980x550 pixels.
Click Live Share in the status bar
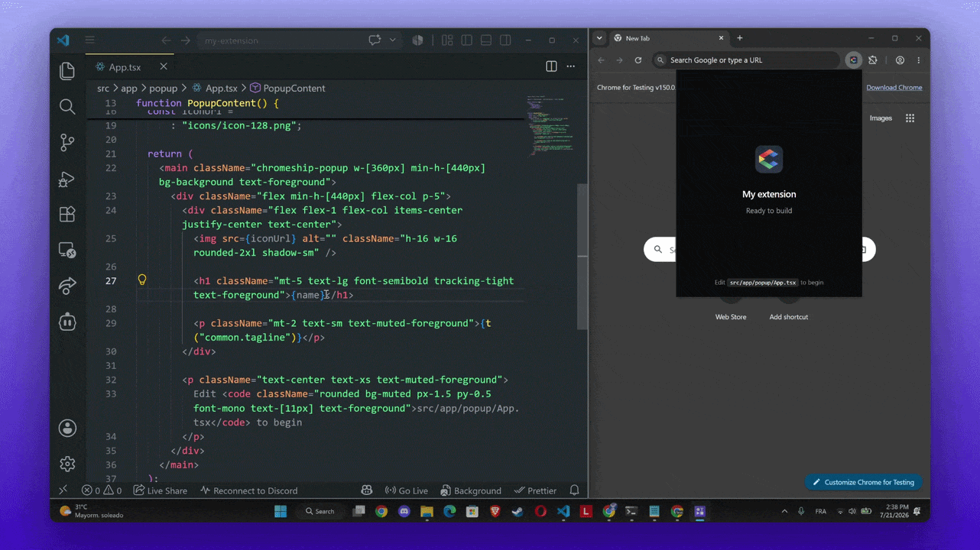(x=161, y=490)
